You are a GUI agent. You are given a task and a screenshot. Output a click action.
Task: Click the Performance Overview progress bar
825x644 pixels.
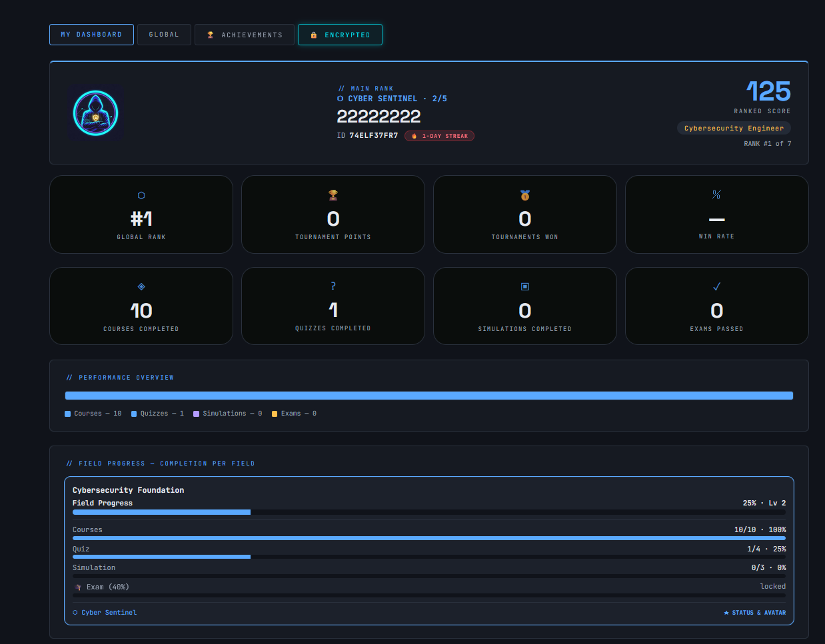429,396
